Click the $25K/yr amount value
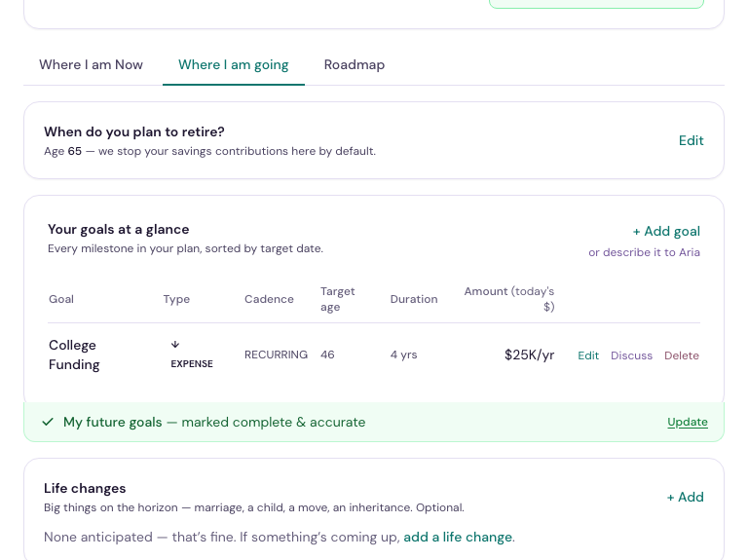 [529, 355]
